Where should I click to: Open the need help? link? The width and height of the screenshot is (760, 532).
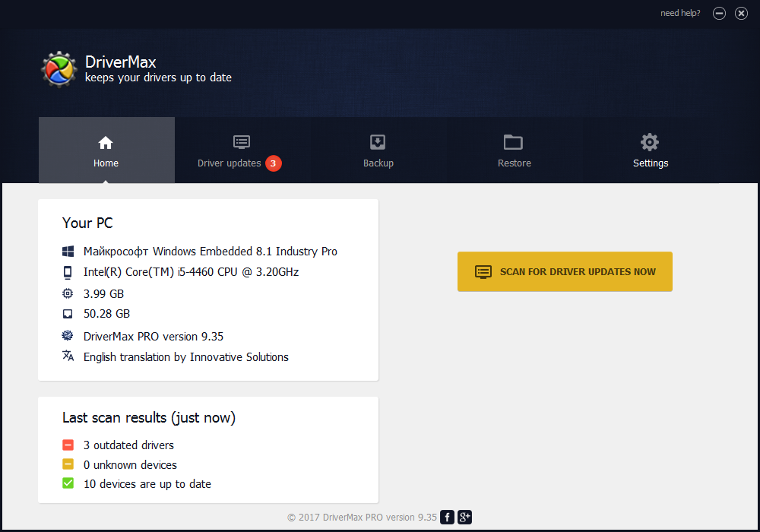point(680,13)
